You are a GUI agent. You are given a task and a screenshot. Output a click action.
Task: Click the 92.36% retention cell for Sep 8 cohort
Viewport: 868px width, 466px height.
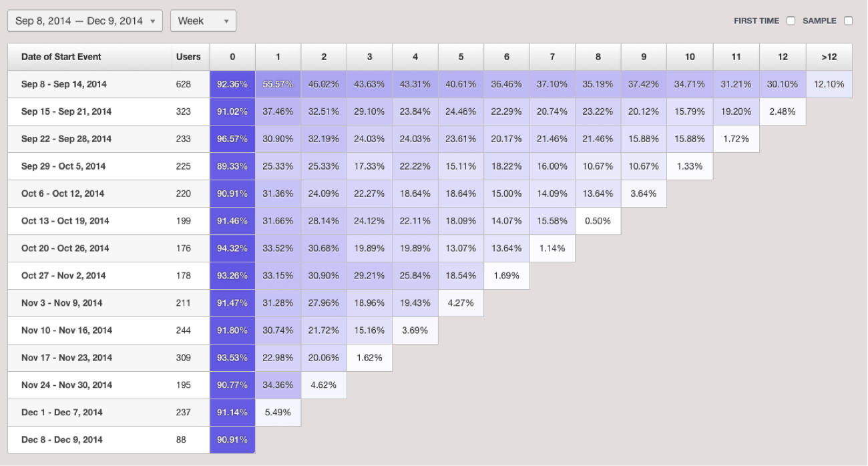click(x=232, y=84)
